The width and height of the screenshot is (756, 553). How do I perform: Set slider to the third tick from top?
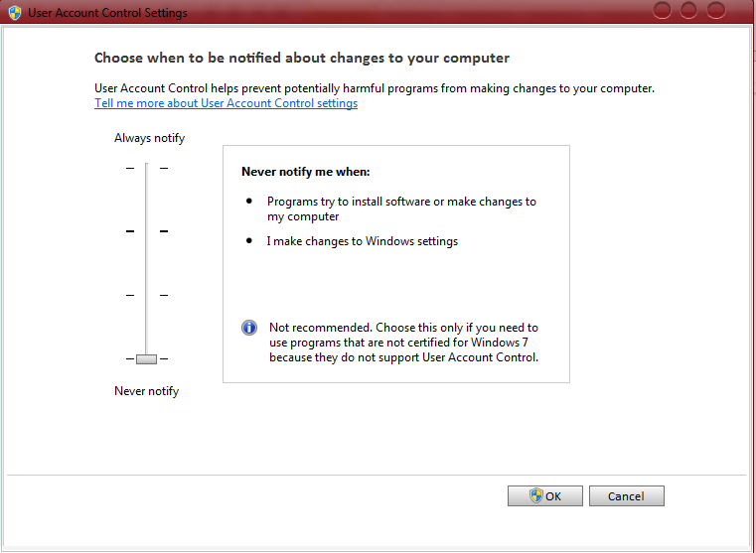147,295
